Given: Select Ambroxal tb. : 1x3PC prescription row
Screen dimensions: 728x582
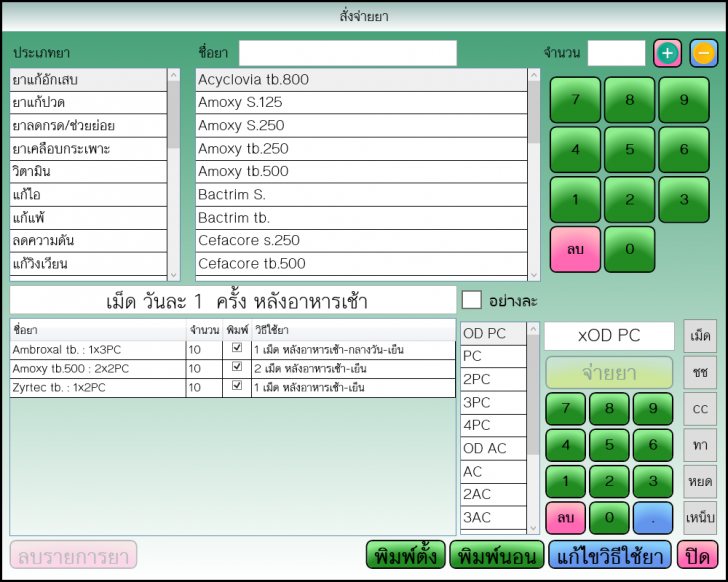Looking at the screenshot, I should pyautogui.click(x=233, y=350).
